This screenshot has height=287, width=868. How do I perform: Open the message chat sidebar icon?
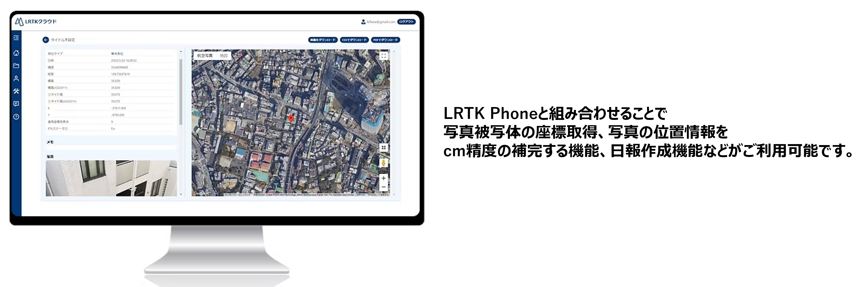pos(16,104)
